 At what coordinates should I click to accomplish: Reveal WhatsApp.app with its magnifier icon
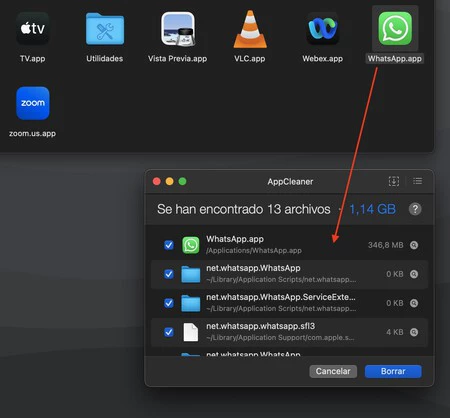414,245
